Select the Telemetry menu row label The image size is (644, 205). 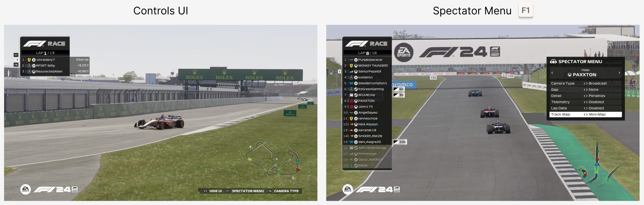click(x=560, y=102)
